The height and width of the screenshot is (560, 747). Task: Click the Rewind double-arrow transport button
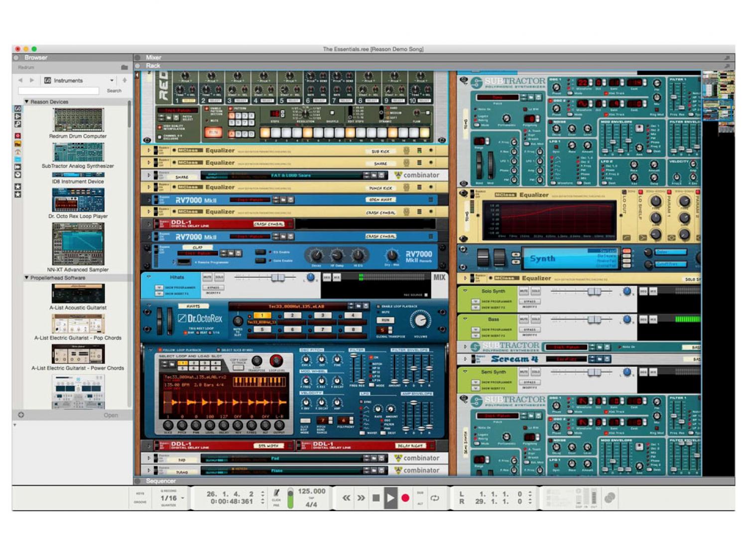346,498
